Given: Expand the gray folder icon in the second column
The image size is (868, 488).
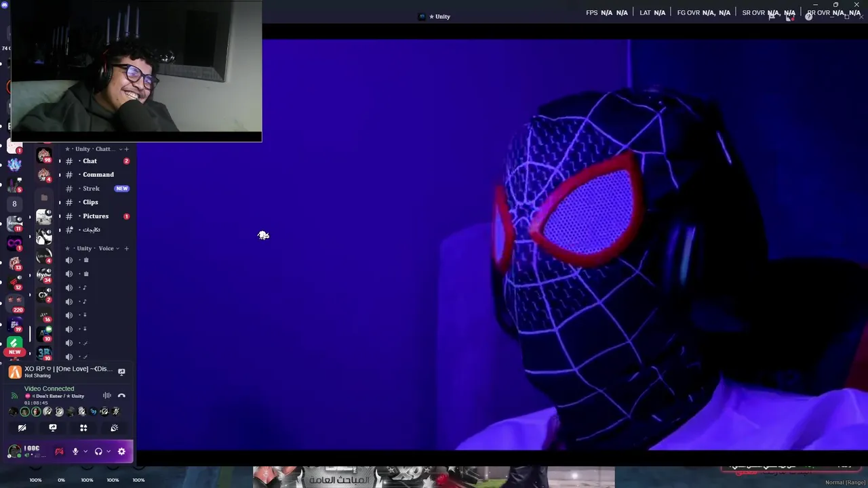Looking at the screenshot, I should pyautogui.click(x=44, y=198).
